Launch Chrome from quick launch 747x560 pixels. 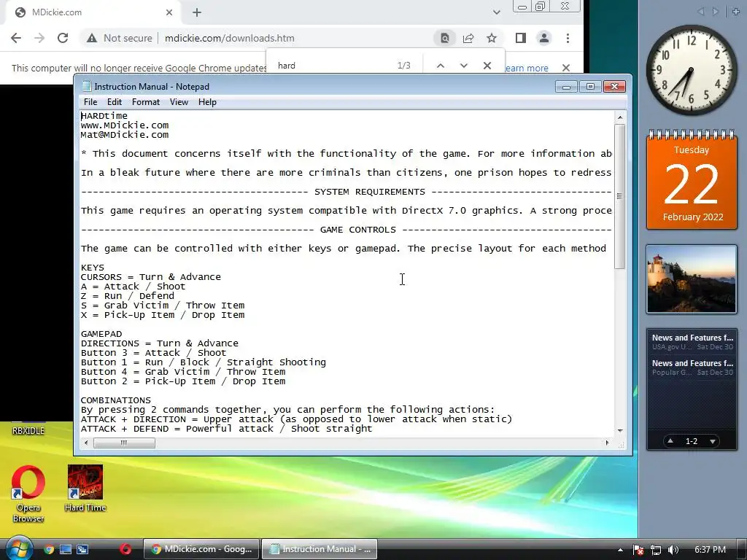point(49,549)
